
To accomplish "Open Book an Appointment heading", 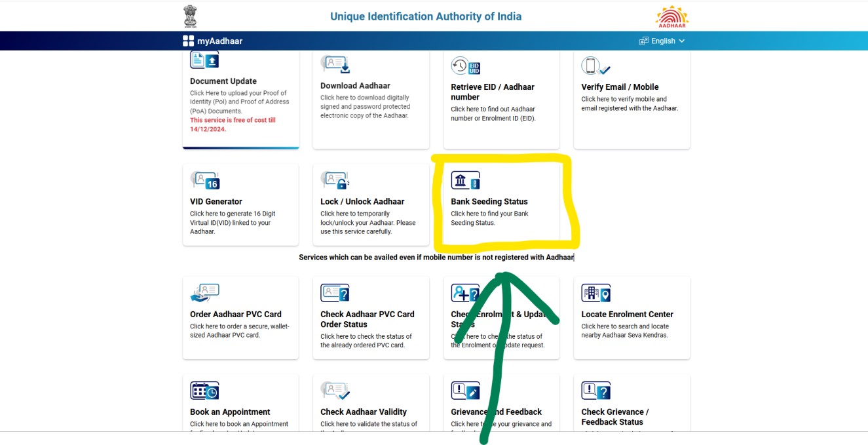I will (230, 412).
